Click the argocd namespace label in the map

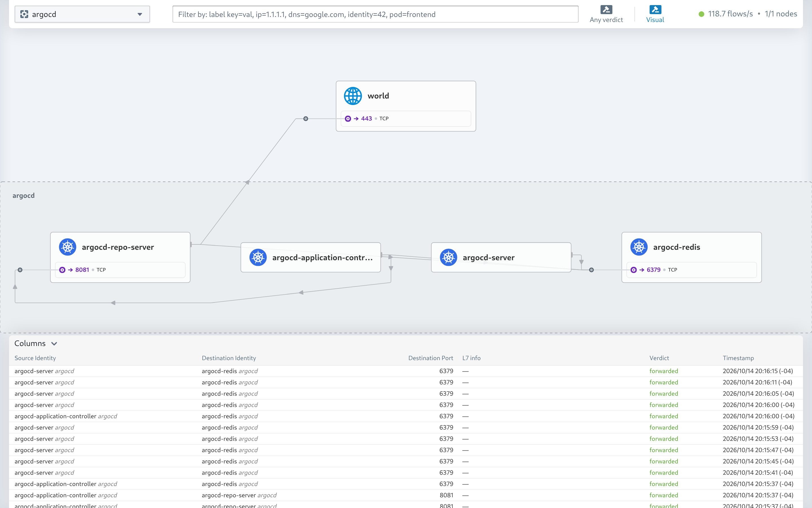pyautogui.click(x=23, y=196)
